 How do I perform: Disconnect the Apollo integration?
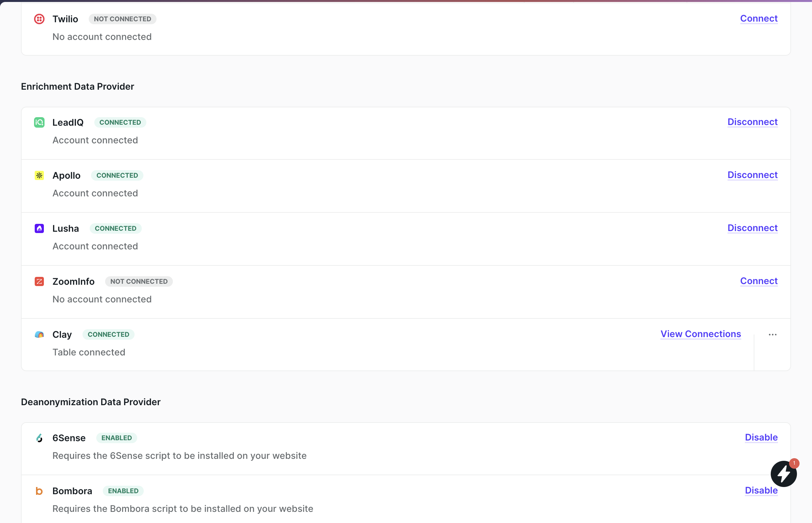[x=752, y=175]
